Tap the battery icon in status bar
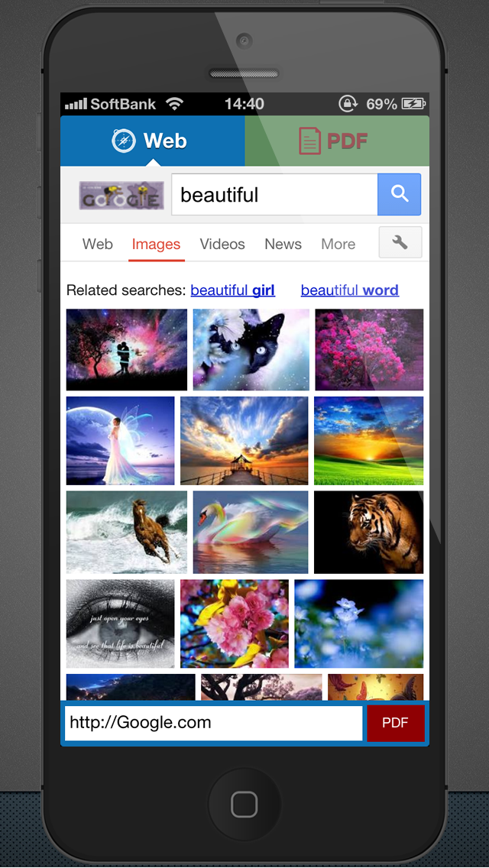Image resolution: width=489 pixels, height=868 pixels. click(x=413, y=103)
